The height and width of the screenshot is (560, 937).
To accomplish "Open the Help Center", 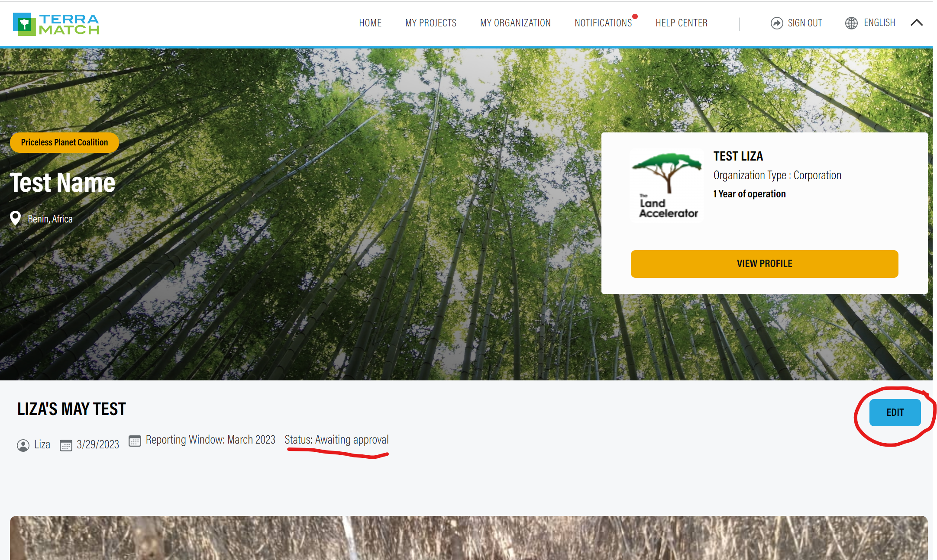I will pos(682,23).
